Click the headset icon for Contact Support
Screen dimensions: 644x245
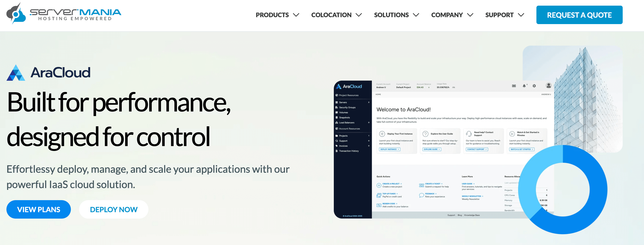(469, 134)
